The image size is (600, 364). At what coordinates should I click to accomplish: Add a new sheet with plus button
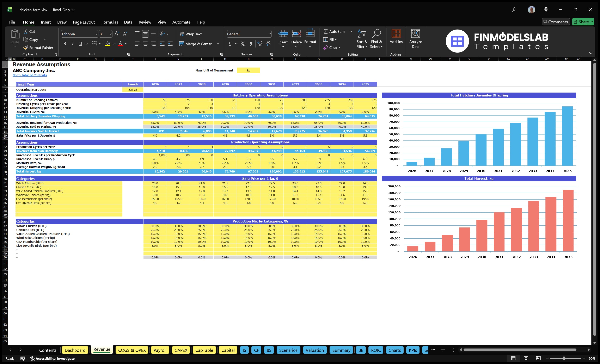(x=443, y=350)
